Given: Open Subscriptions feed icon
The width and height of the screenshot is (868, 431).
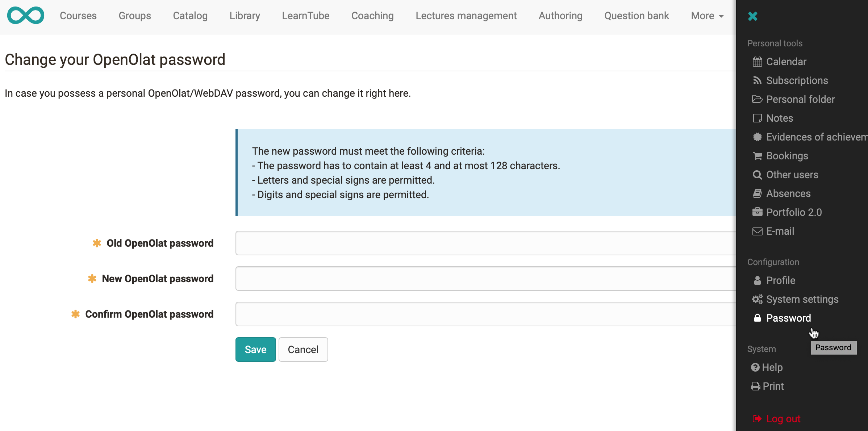Looking at the screenshot, I should (x=757, y=80).
